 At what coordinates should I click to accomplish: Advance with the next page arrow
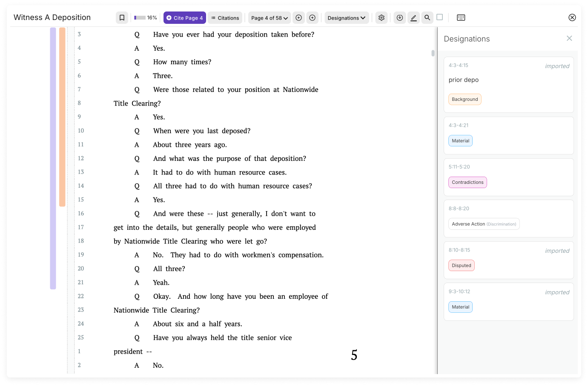pos(312,17)
